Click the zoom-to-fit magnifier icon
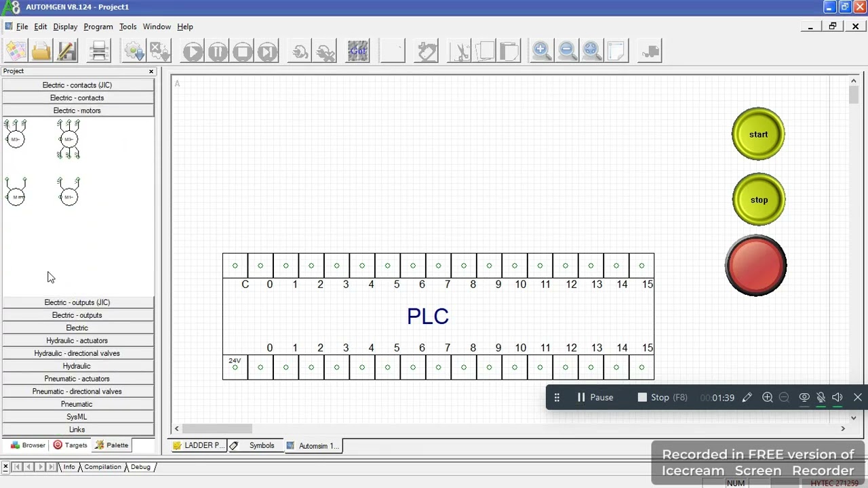 pyautogui.click(x=592, y=52)
